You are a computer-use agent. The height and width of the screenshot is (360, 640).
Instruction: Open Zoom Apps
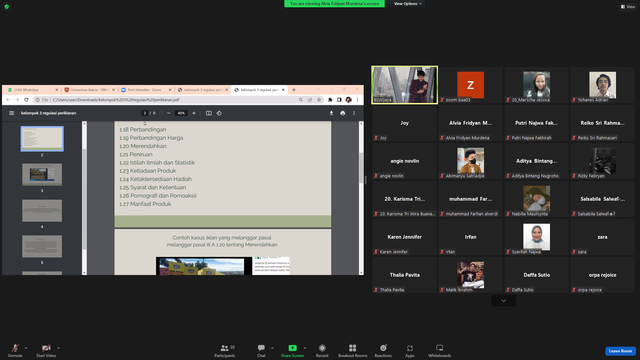pos(410,350)
